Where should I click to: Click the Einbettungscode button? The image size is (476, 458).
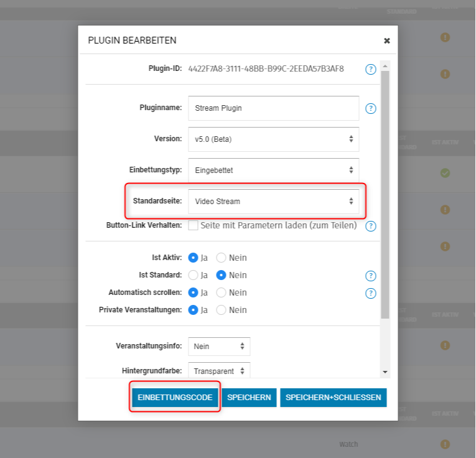[175, 398]
